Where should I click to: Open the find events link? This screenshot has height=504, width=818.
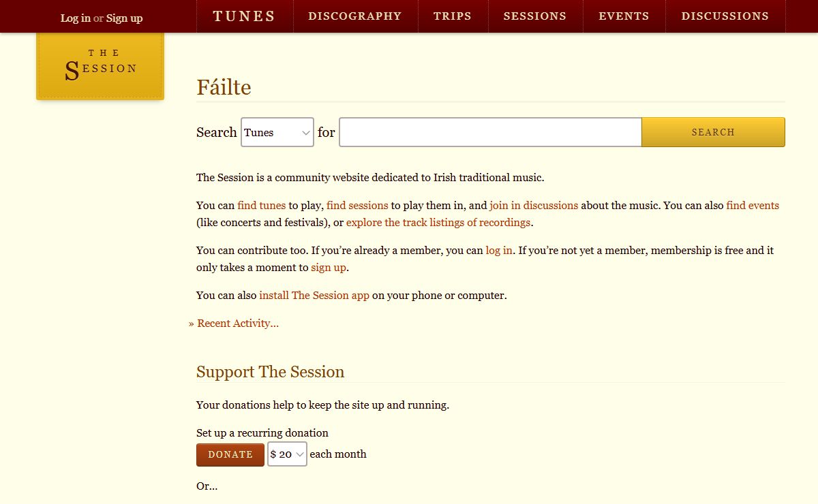click(x=753, y=206)
